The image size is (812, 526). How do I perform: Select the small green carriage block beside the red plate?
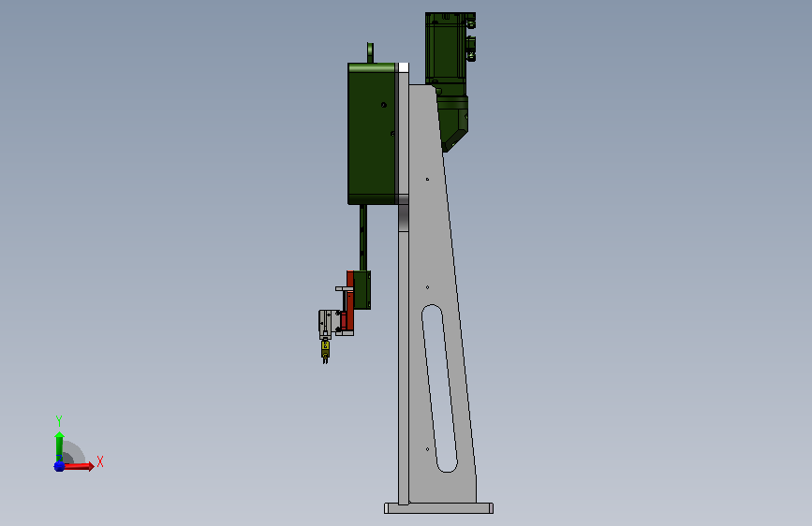click(x=362, y=290)
